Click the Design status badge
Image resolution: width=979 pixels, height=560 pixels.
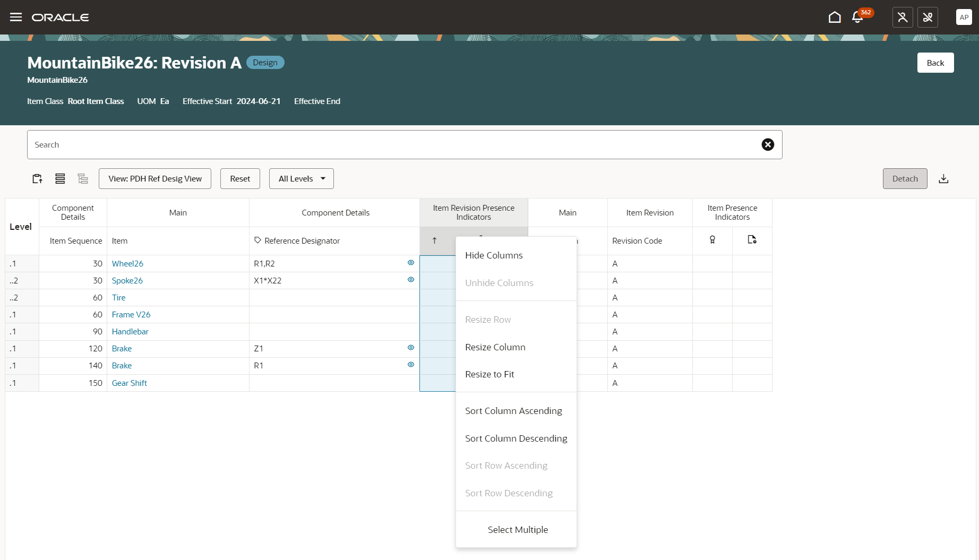pyautogui.click(x=265, y=63)
